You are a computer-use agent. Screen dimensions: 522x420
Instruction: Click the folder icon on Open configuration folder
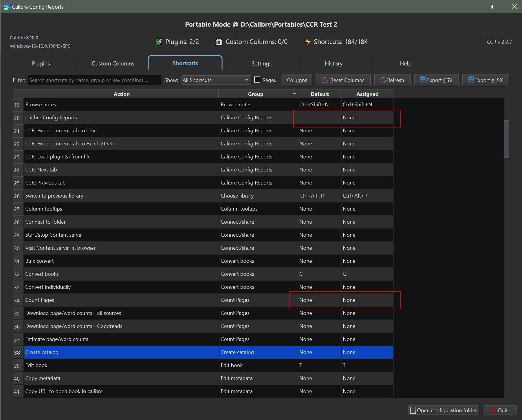point(413,410)
